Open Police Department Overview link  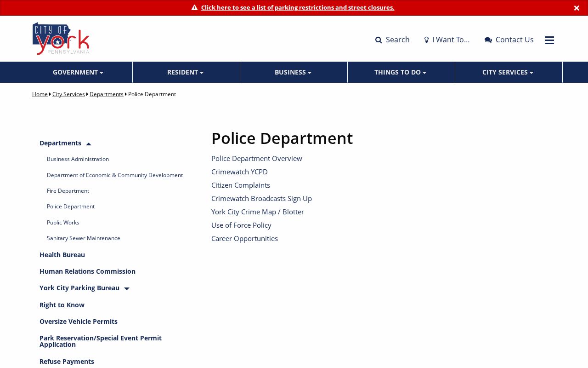[x=257, y=158]
